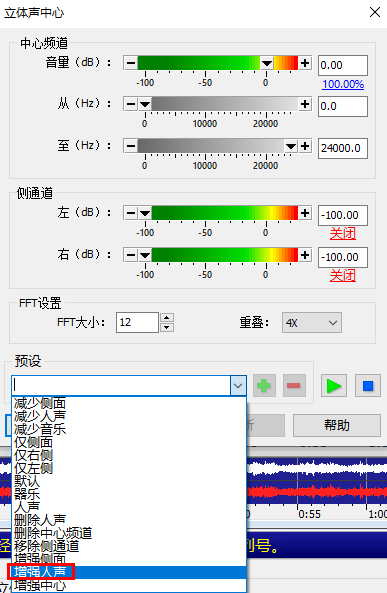Delete preset with red minus icon

click(294, 385)
